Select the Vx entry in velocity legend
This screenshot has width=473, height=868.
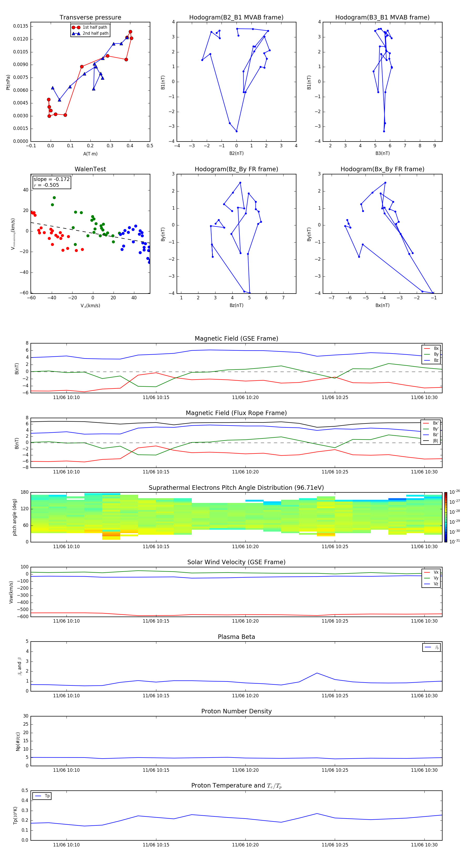pyautogui.click(x=431, y=573)
